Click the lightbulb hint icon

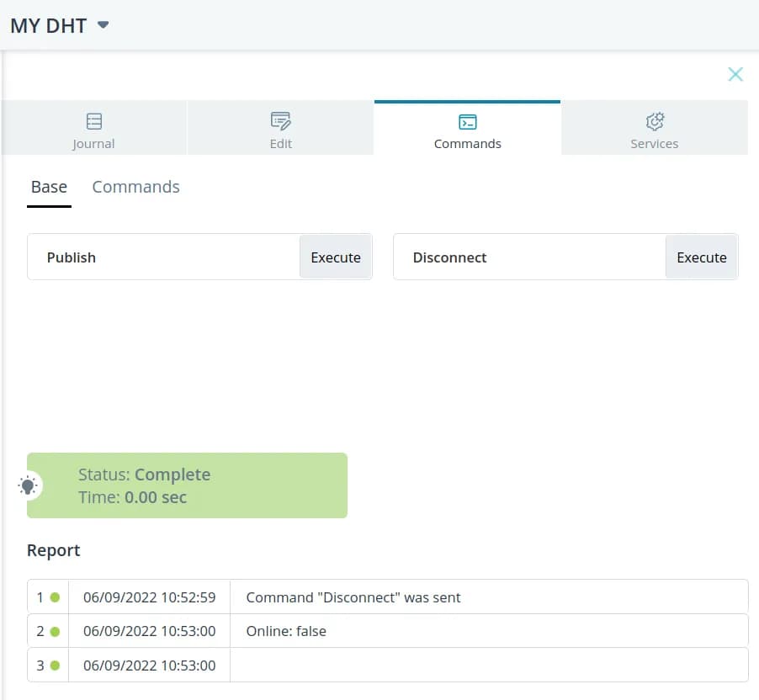click(29, 485)
